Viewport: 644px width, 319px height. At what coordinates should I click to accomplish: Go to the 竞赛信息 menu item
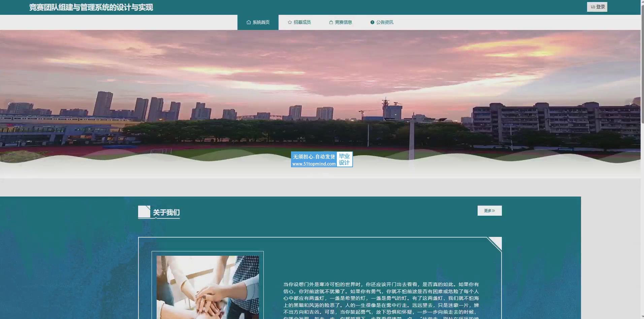coord(343,23)
